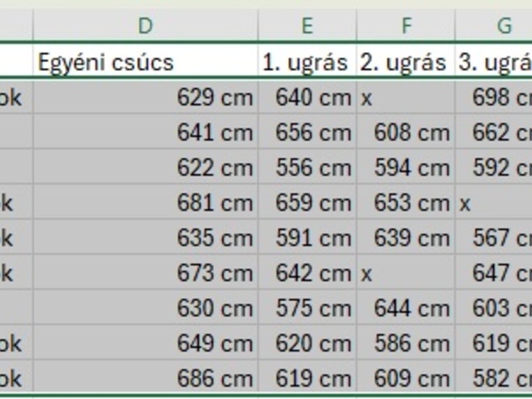This screenshot has width=532, height=399.
Task: Click the 'Egyéni csúcs' header cell
Action: click(x=145, y=62)
